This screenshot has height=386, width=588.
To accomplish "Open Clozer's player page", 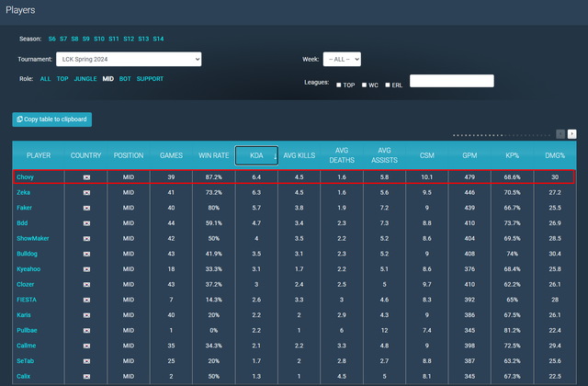I will 25,284.
